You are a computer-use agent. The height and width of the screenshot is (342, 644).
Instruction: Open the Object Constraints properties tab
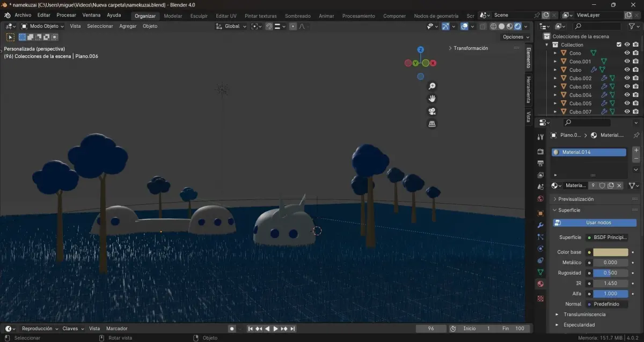[540, 261]
